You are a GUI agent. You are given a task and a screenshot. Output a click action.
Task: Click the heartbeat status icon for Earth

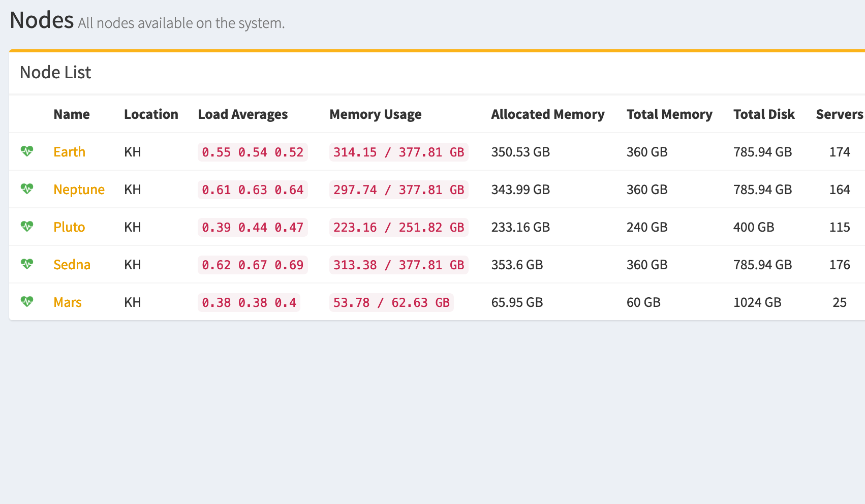pyautogui.click(x=27, y=151)
